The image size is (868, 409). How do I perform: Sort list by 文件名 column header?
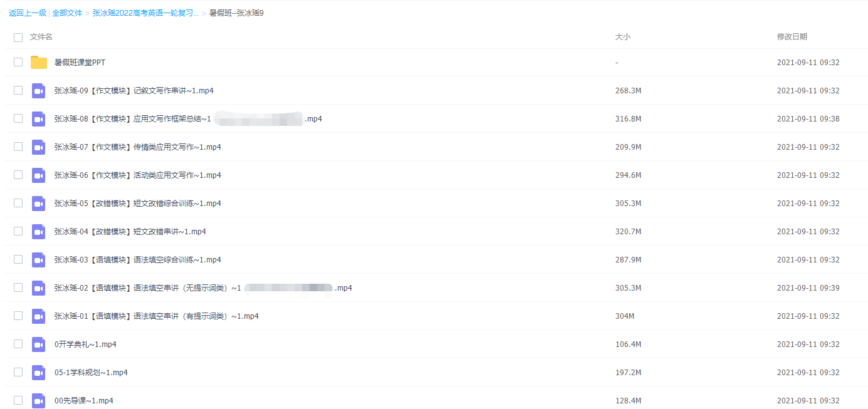41,37
